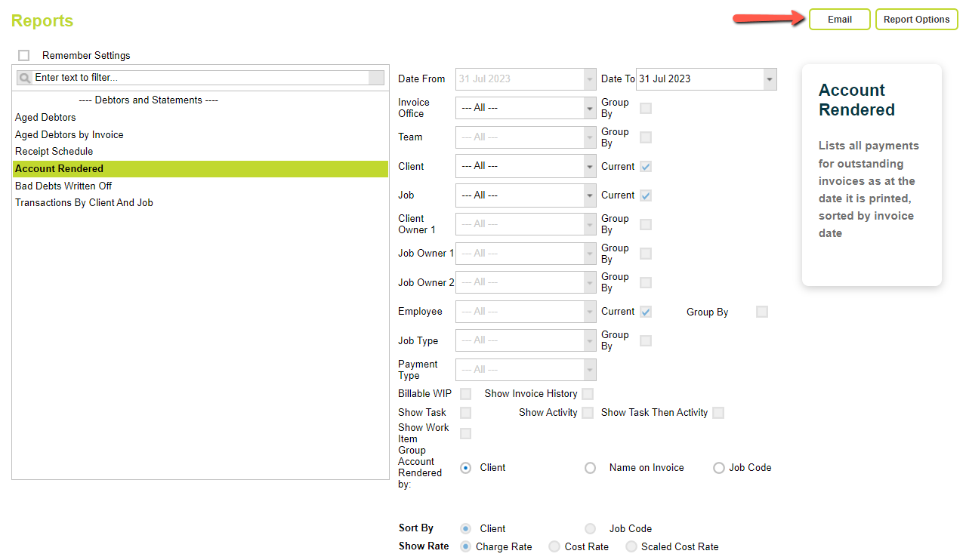Viewport: 966px width, 560px height.
Task: Open Report Options
Action: point(916,19)
